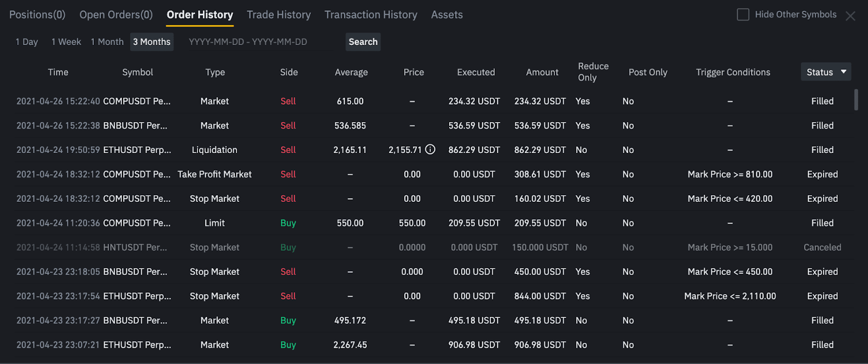
Task: Enable Hide Other Symbols checkbox
Action: [743, 15]
